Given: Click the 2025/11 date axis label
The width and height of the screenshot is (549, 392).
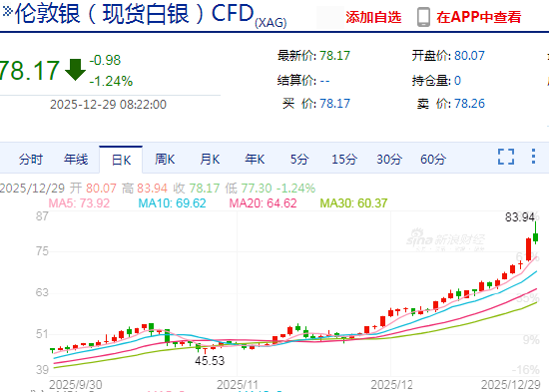Looking at the screenshot, I should pos(237,384).
